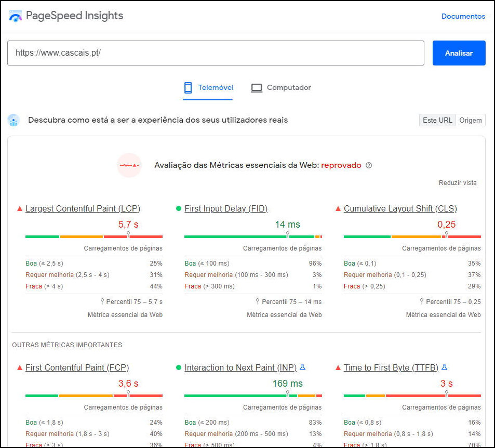Open the Documentos link
The height and width of the screenshot is (448, 495).
pyautogui.click(x=463, y=16)
